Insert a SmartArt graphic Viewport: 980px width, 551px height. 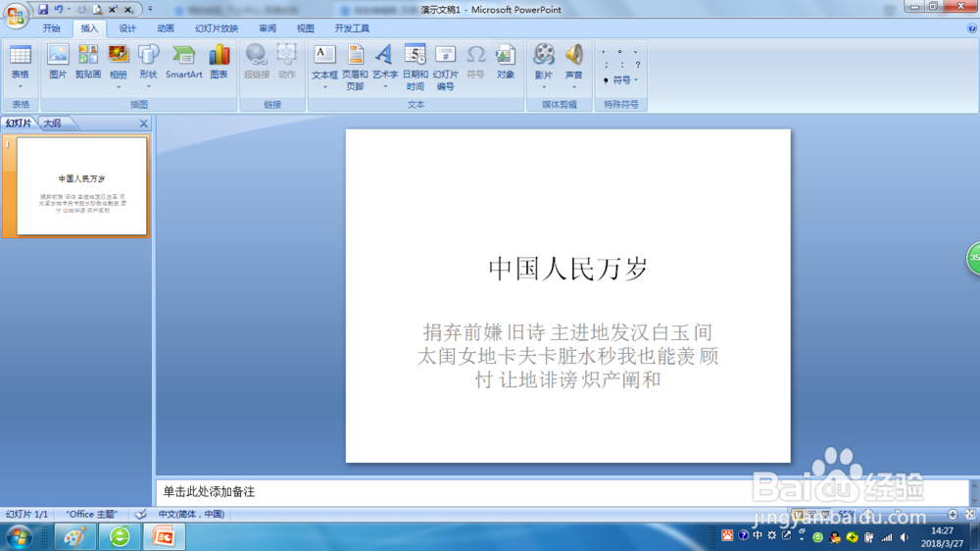click(x=184, y=63)
